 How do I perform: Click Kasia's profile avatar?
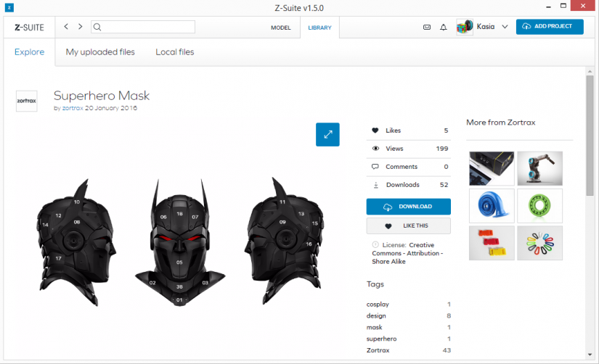[x=465, y=27]
